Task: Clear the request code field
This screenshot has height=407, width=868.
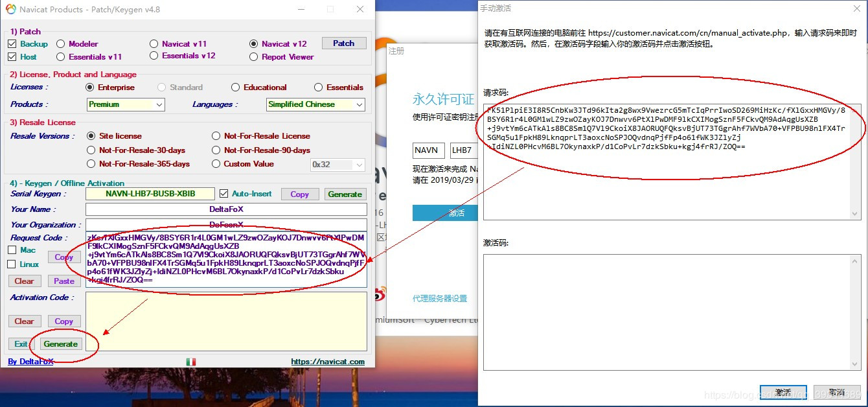Action: 25,281
